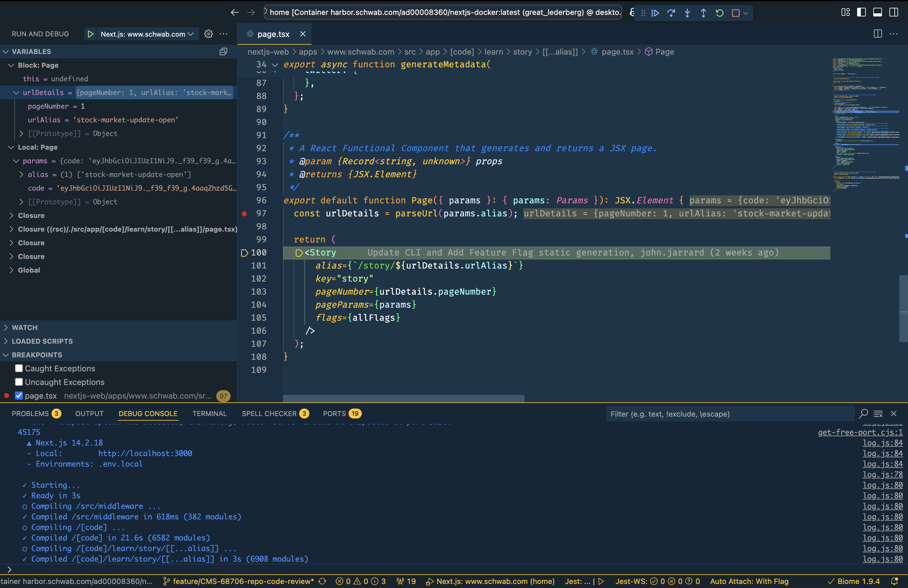Image resolution: width=908 pixels, height=588 pixels.
Task: Open launch configuration settings gear
Action: pos(208,34)
